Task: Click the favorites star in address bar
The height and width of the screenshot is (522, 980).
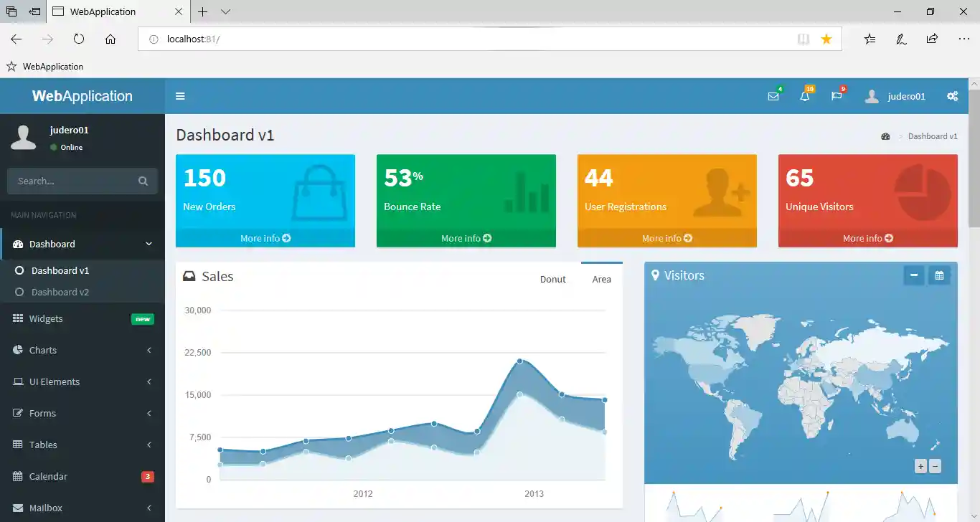Action: click(826, 39)
